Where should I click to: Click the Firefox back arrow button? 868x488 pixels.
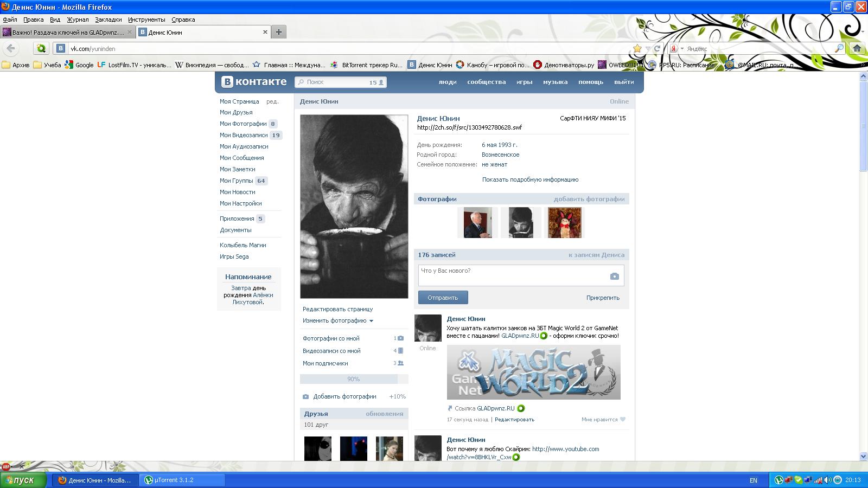[x=11, y=48]
